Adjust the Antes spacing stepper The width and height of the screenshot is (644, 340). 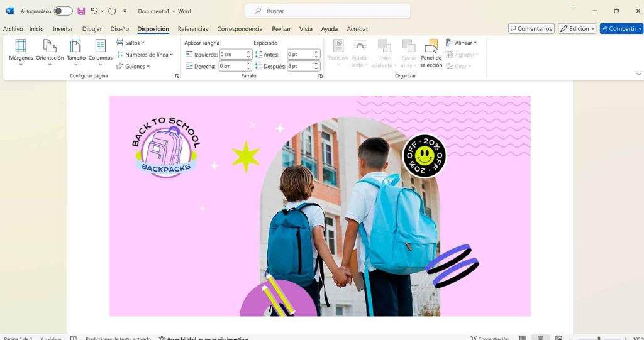(x=317, y=54)
